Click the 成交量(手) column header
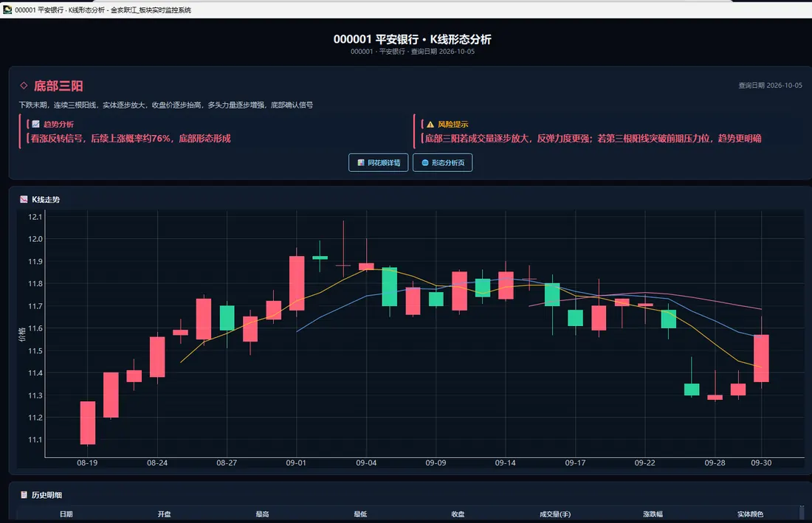Screen dimensions: 812x523 (x=555, y=514)
